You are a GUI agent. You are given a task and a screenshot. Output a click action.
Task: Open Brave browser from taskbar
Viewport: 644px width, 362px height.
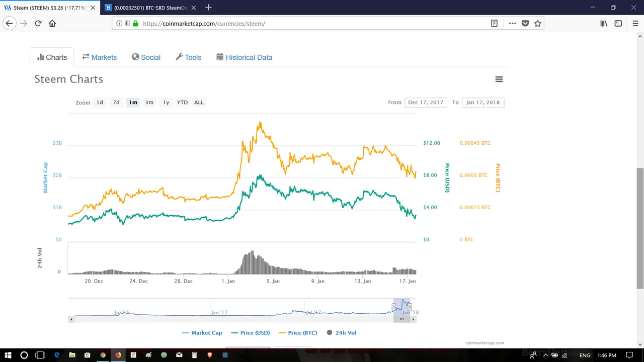coord(210,355)
